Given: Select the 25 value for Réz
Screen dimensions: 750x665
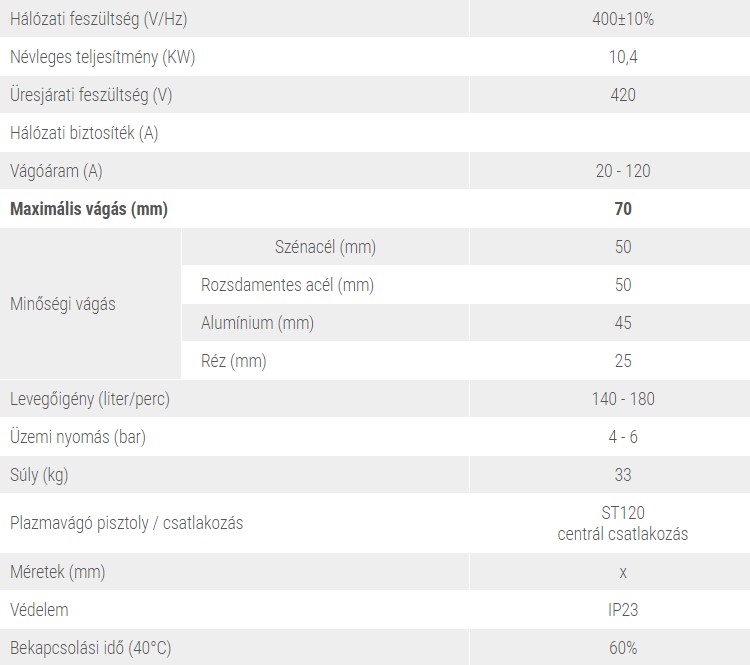Looking at the screenshot, I should [x=623, y=361].
